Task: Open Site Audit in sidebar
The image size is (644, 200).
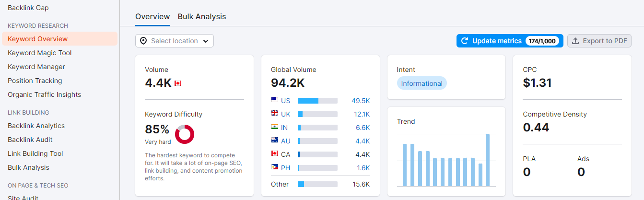Action: [x=23, y=197]
